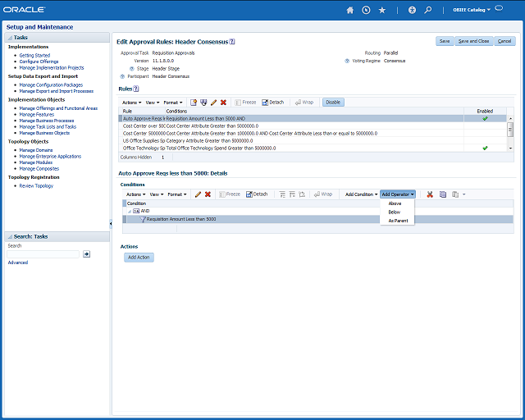Collapse the Tasks panel header

coord(10,38)
